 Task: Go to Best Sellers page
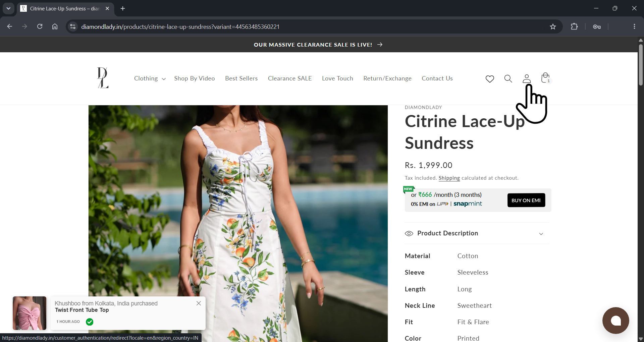click(241, 78)
